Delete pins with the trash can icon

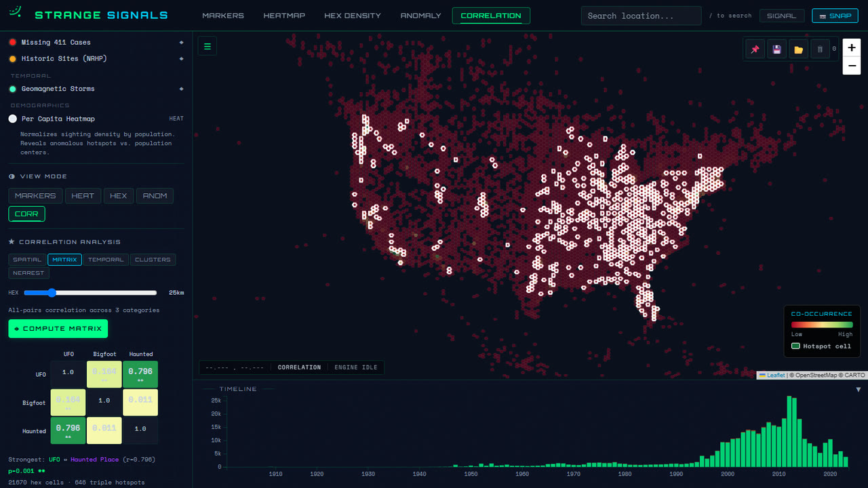tap(820, 49)
